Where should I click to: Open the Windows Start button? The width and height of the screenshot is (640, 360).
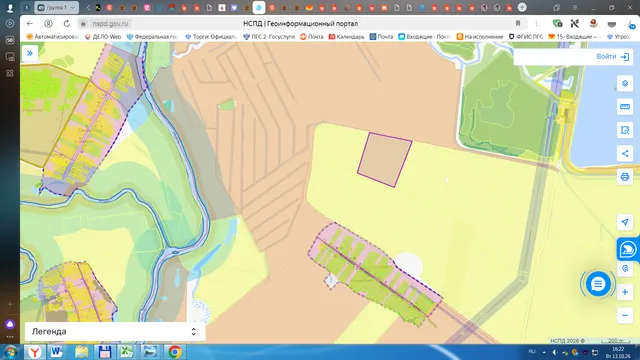[x=10, y=352]
